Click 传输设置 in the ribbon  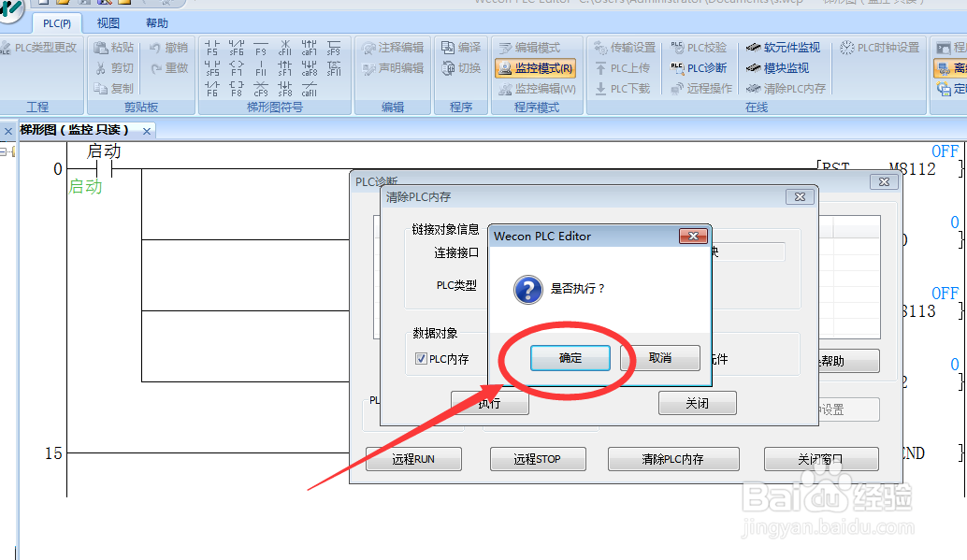(x=624, y=48)
